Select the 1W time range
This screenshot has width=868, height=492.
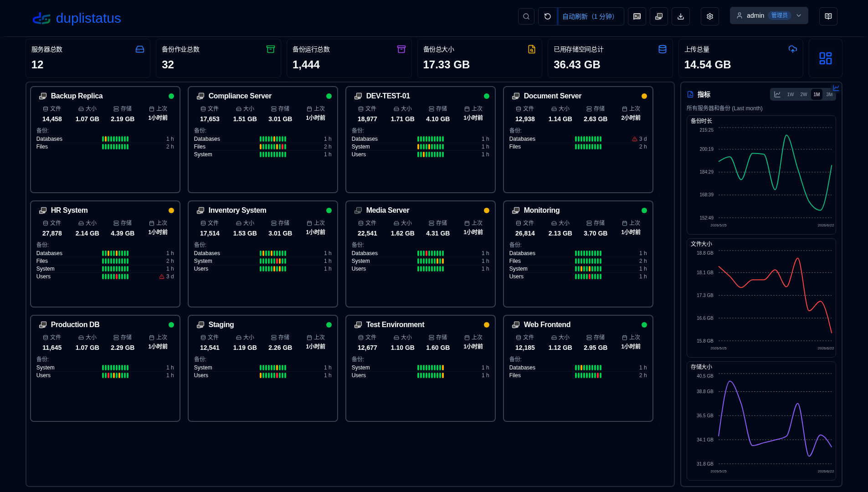coord(790,95)
